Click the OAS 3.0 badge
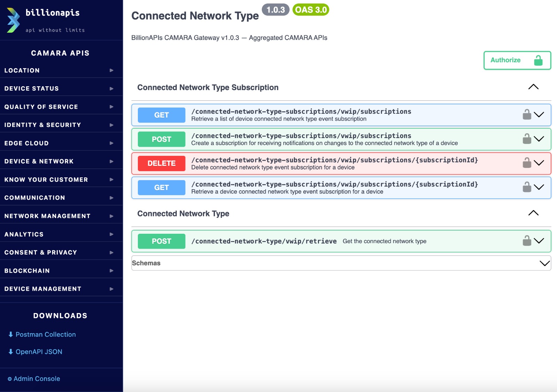 [x=311, y=10]
